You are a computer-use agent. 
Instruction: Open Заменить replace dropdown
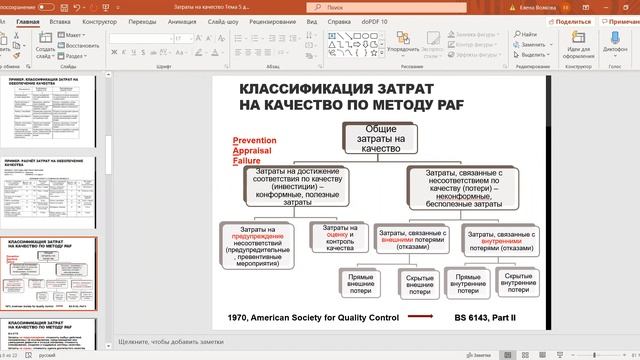[533, 44]
